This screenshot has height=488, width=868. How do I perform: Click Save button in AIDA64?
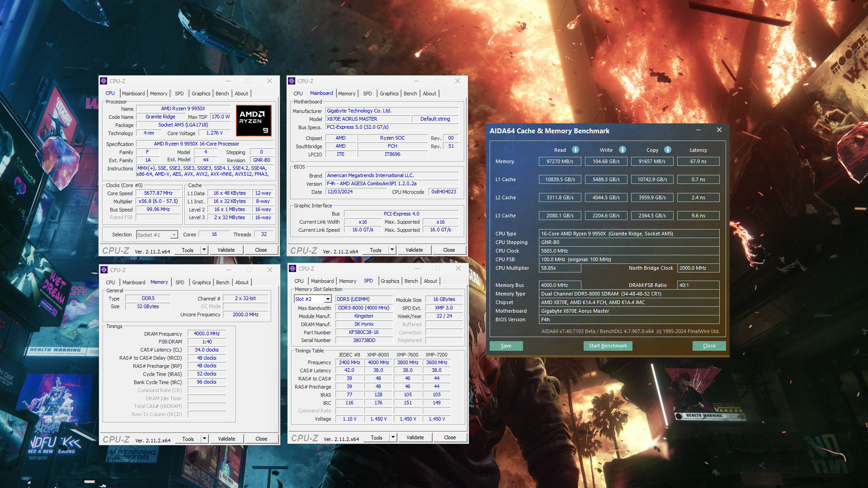tap(506, 346)
